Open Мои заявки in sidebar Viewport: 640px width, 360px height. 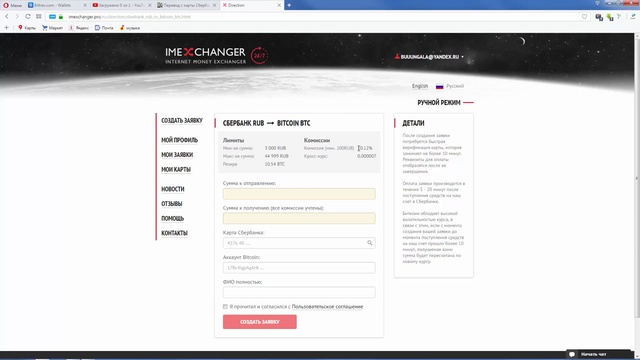[x=177, y=155]
